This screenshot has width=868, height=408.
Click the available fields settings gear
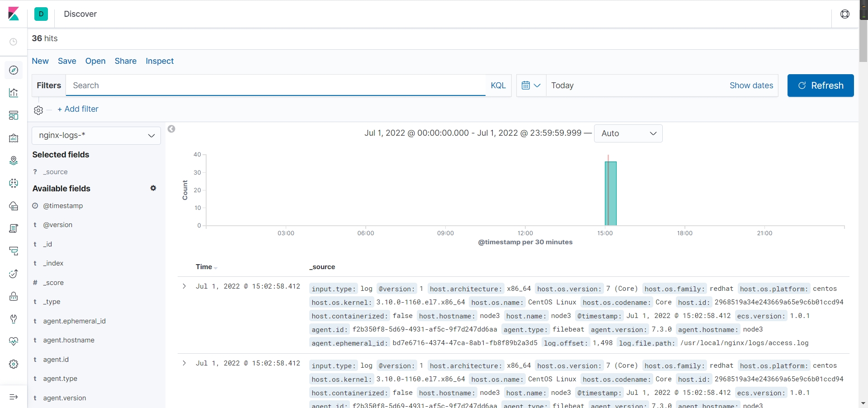point(153,188)
